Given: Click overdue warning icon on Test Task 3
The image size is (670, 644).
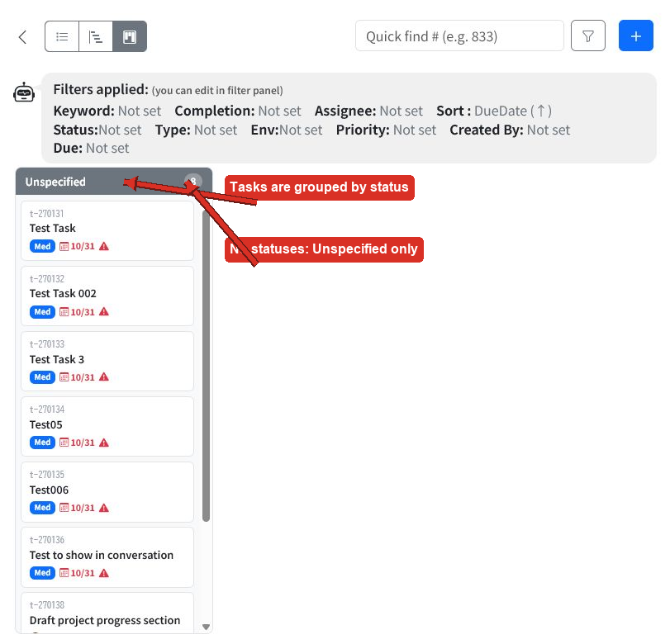Looking at the screenshot, I should click(x=104, y=377).
